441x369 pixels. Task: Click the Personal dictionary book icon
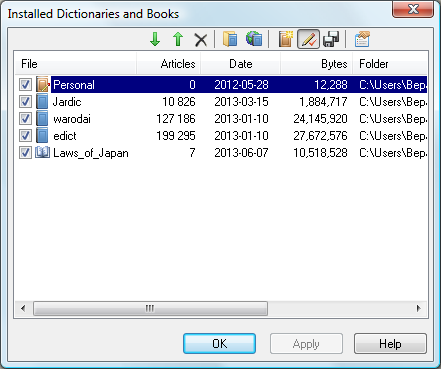42,84
